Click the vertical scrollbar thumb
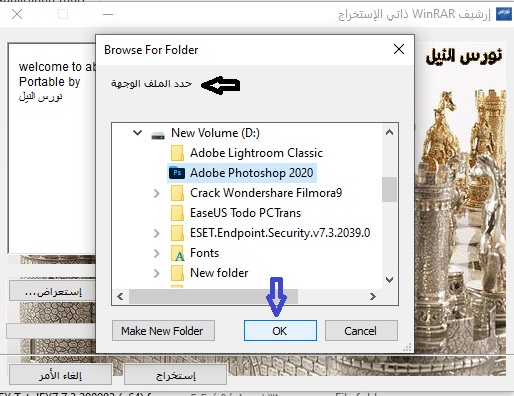This screenshot has width=514, height=396. click(x=389, y=189)
